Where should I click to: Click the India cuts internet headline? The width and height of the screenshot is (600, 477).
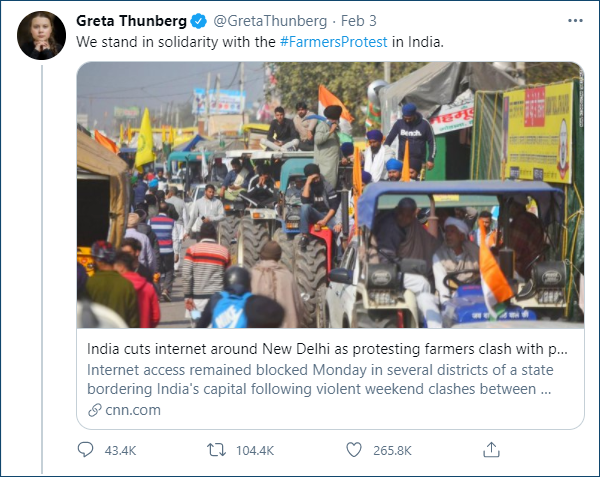(327, 350)
